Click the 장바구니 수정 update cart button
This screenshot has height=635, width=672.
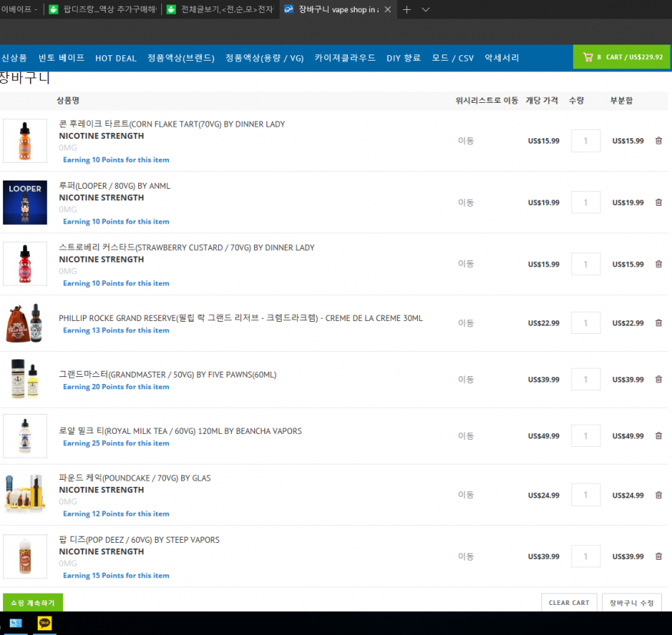[x=632, y=603]
